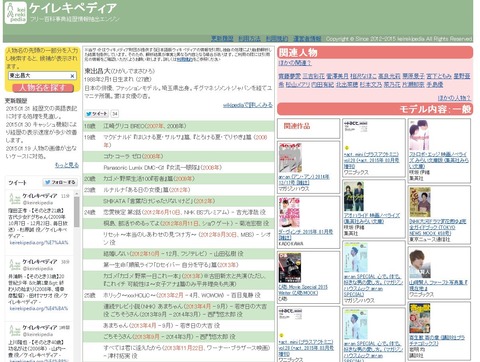Open keirekipedia.org link in 窪田正孝 tweet

pos(39,243)
